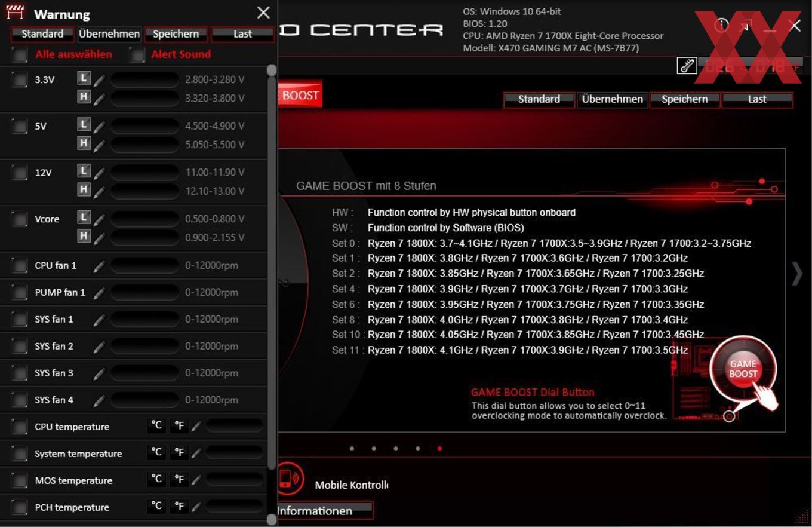Enable the CPU fan 1 warning checkbox

(20, 265)
